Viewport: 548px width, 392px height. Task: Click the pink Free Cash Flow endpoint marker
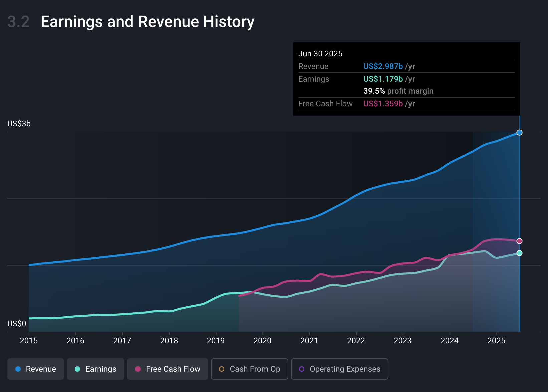(x=519, y=241)
